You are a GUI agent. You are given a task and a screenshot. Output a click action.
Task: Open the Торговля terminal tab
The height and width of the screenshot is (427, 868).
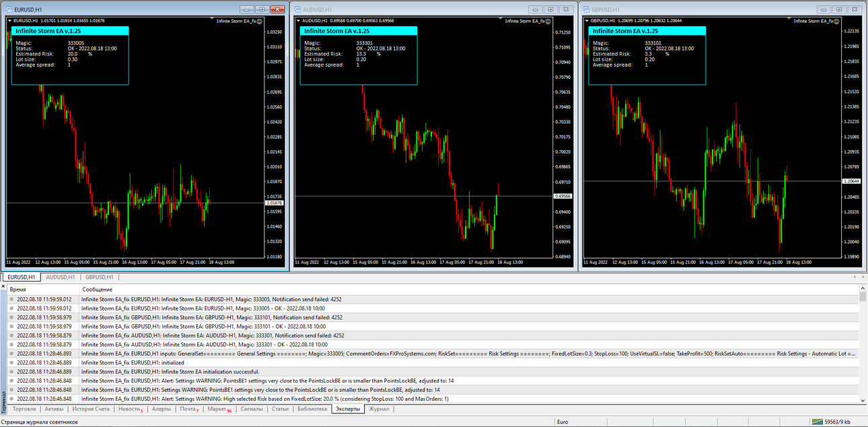(x=24, y=409)
